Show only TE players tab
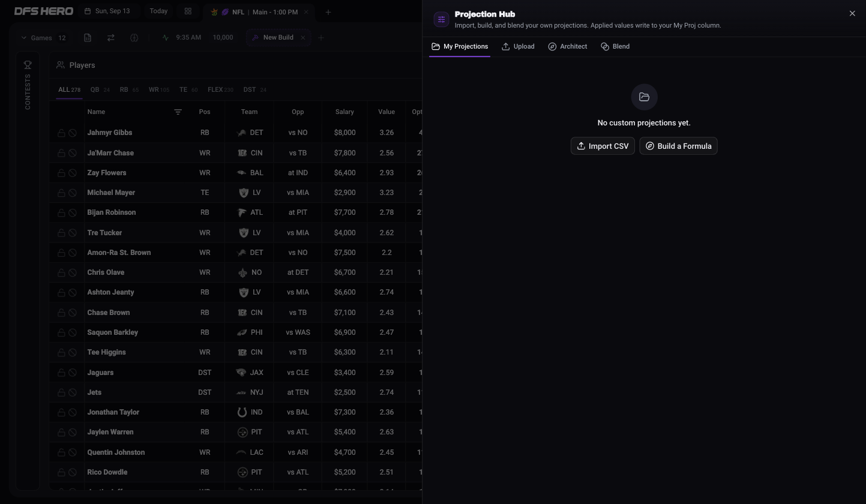The width and height of the screenshot is (866, 504). click(188, 90)
